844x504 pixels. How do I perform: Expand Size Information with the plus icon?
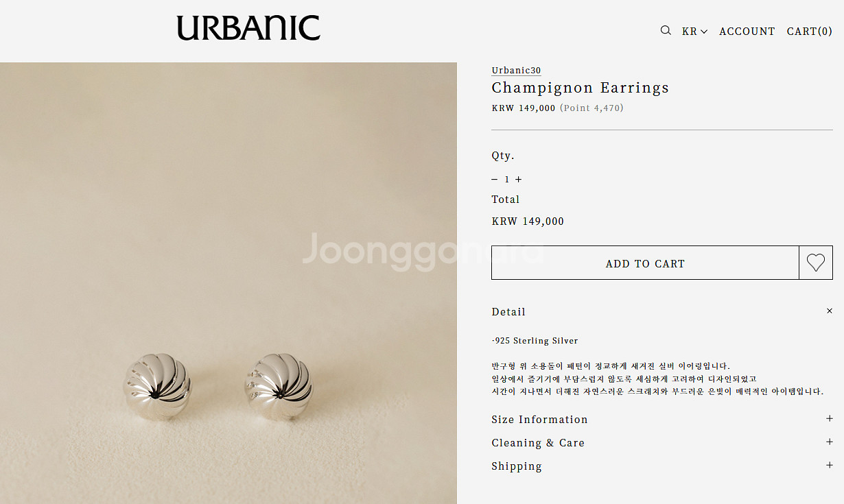coord(830,418)
